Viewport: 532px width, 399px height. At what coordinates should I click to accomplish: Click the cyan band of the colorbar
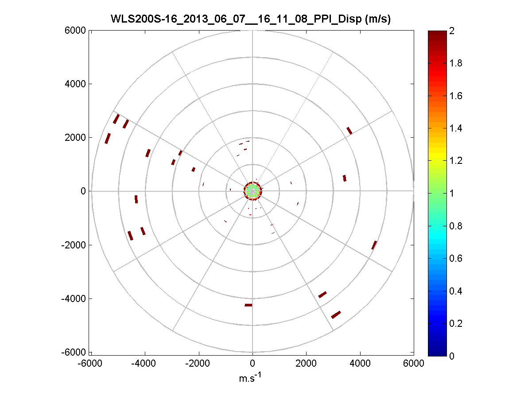[x=437, y=234]
